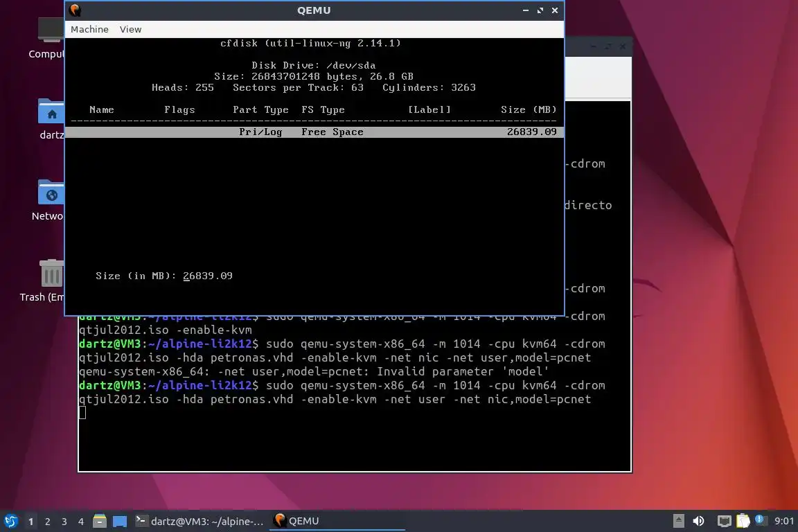Switch to the dartz@VM3 terminal taskbar entry
Viewport: 798px width, 532px height.
coord(200,521)
